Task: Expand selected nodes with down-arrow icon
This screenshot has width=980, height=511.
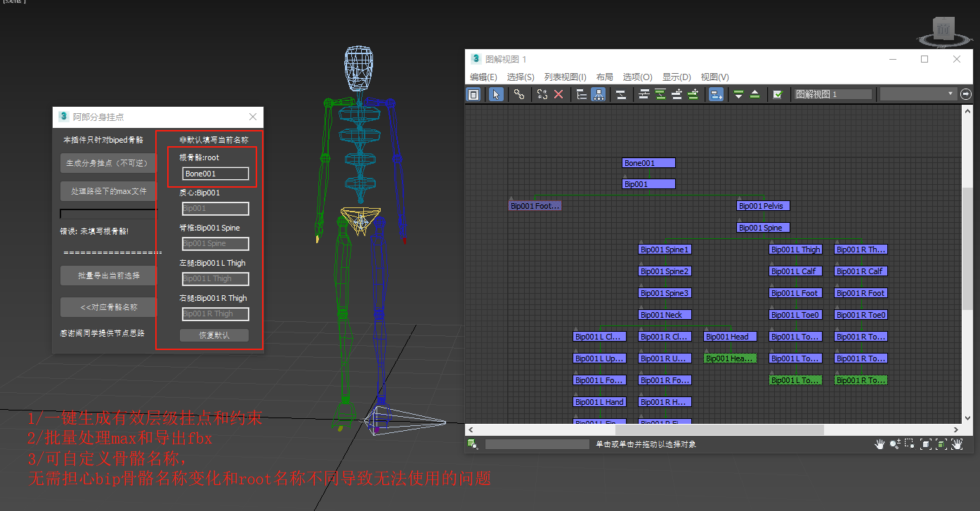Action: [x=738, y=94]
